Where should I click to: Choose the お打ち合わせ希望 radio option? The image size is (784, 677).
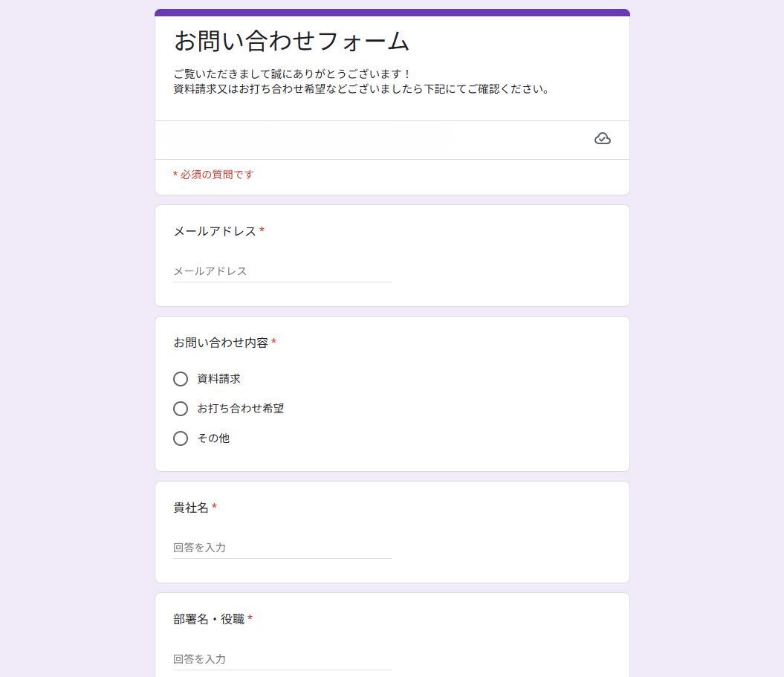181,409
